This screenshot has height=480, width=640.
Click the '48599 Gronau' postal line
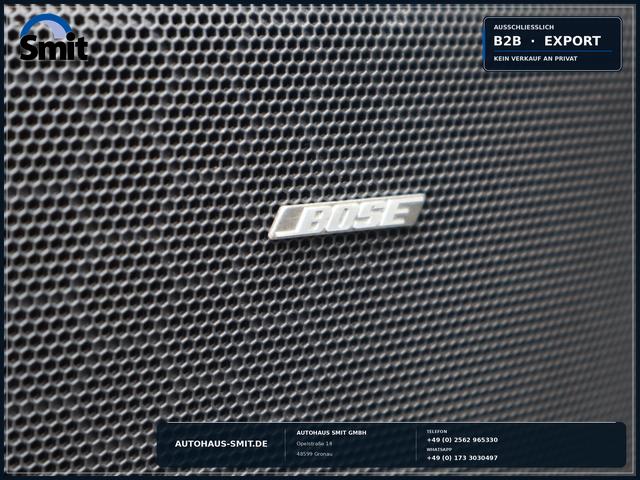[x=314, y=454]
